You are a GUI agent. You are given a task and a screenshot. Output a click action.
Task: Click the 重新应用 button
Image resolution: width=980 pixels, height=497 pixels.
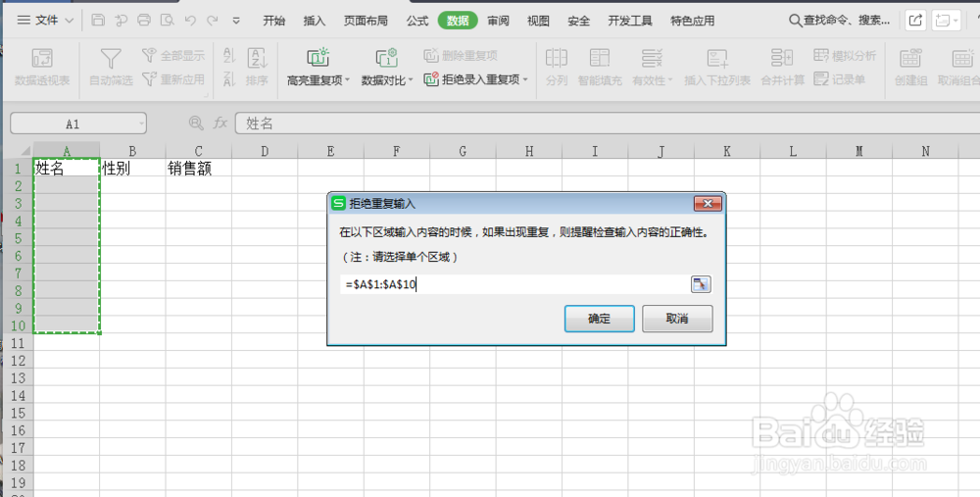point(173,79)
